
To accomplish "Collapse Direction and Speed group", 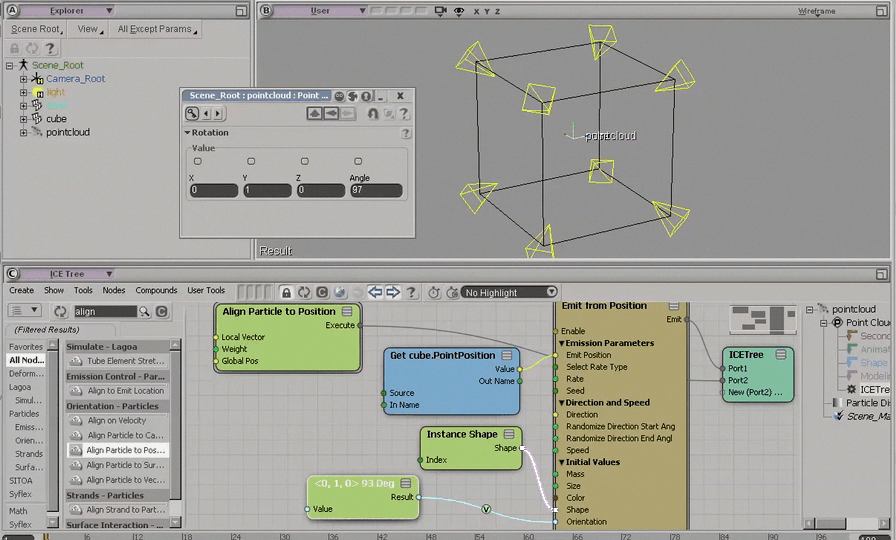I will click(x=561, y=403).
